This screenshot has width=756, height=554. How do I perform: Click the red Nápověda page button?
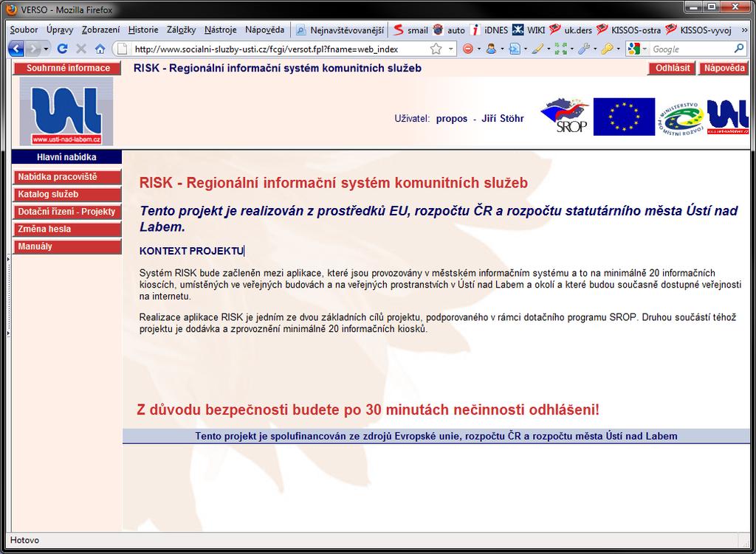tap(724, 69)
